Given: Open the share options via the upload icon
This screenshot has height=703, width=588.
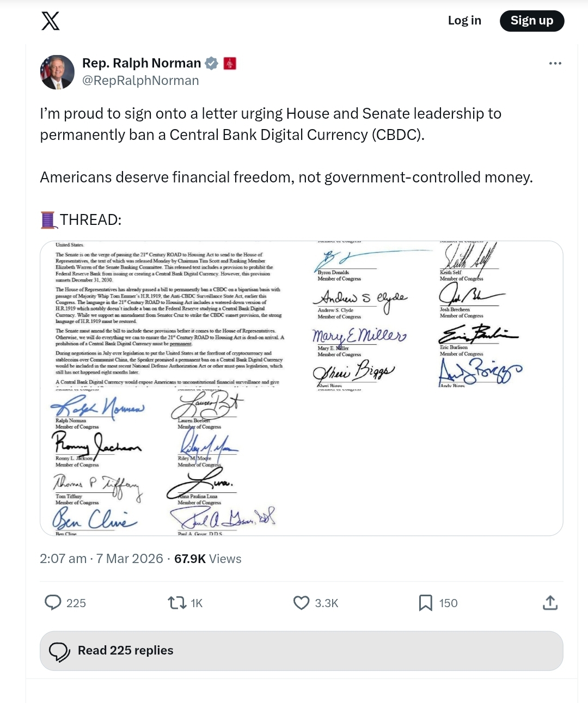Looking at the screenshot, I should 550,603.
